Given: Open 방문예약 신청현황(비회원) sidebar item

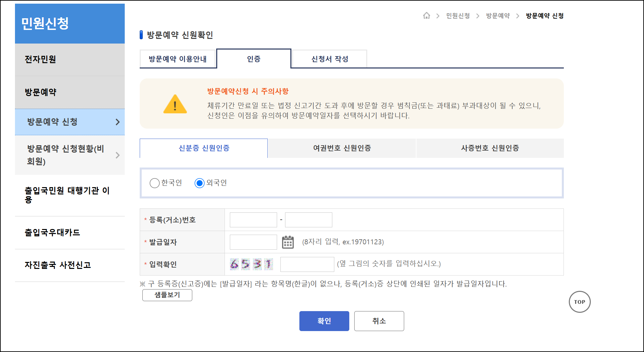Looking at the screenshot, I should click(x=70, y=155).
